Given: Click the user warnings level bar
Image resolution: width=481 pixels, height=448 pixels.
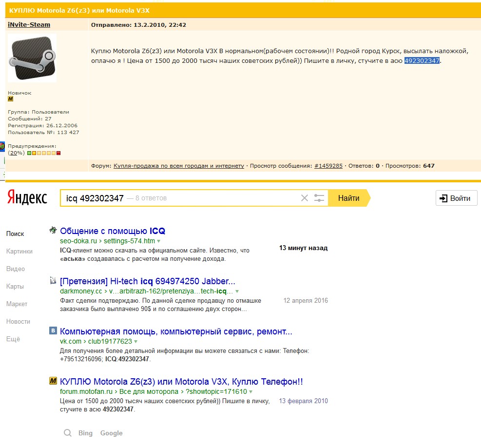Looking at the screenshot, I should pos(44,153).
